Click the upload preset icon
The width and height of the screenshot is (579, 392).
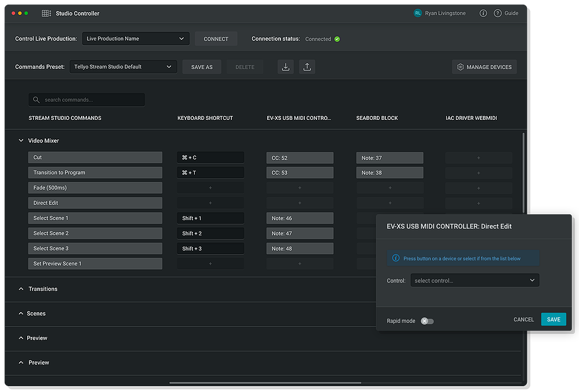coord(307,67)
